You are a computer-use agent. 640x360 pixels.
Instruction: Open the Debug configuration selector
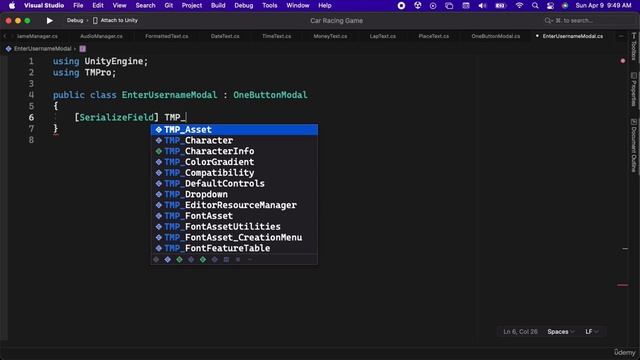pos(75,20)
